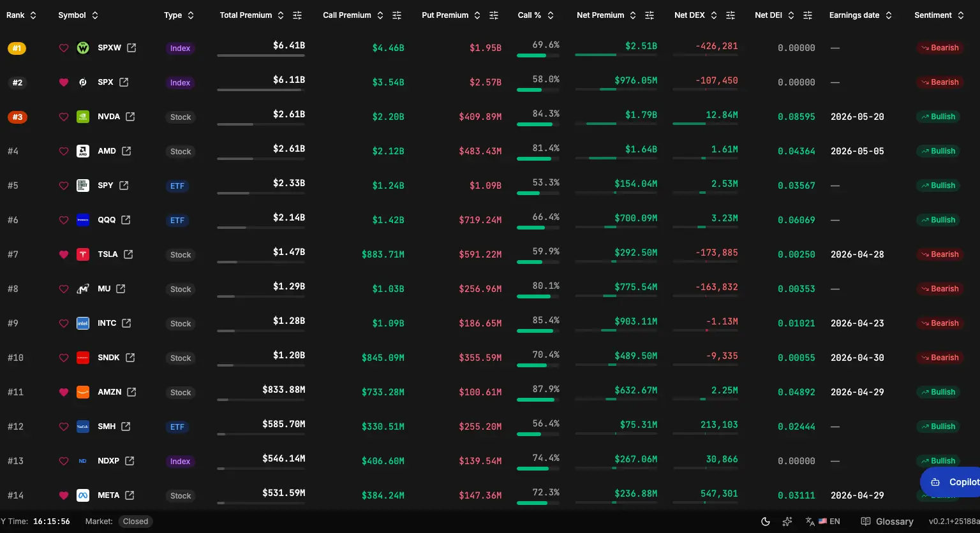The height and width of the screenshot is (533, 980).
Task: Click the external link icon beside META
Action: click(x=130, y=495)
